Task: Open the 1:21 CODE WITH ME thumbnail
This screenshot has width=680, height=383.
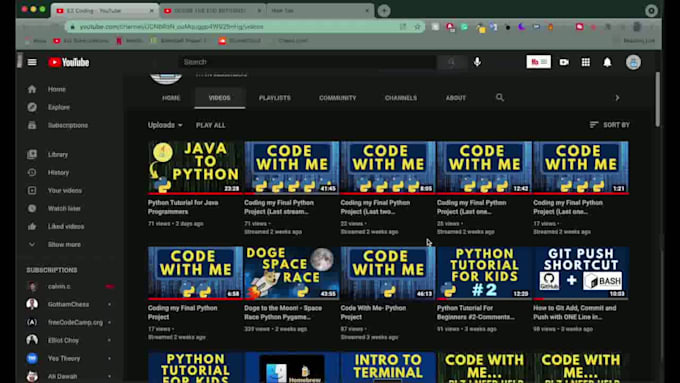Action: 581,167
